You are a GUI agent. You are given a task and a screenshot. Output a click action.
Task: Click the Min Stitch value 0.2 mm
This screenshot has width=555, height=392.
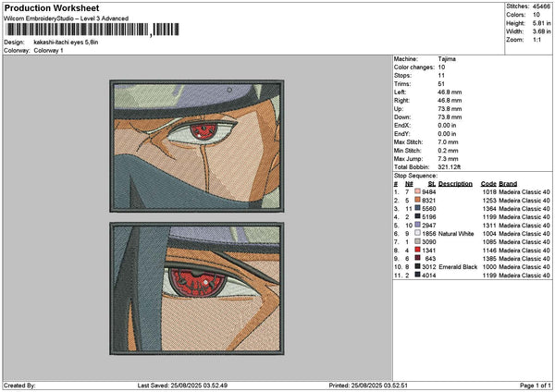448,151
